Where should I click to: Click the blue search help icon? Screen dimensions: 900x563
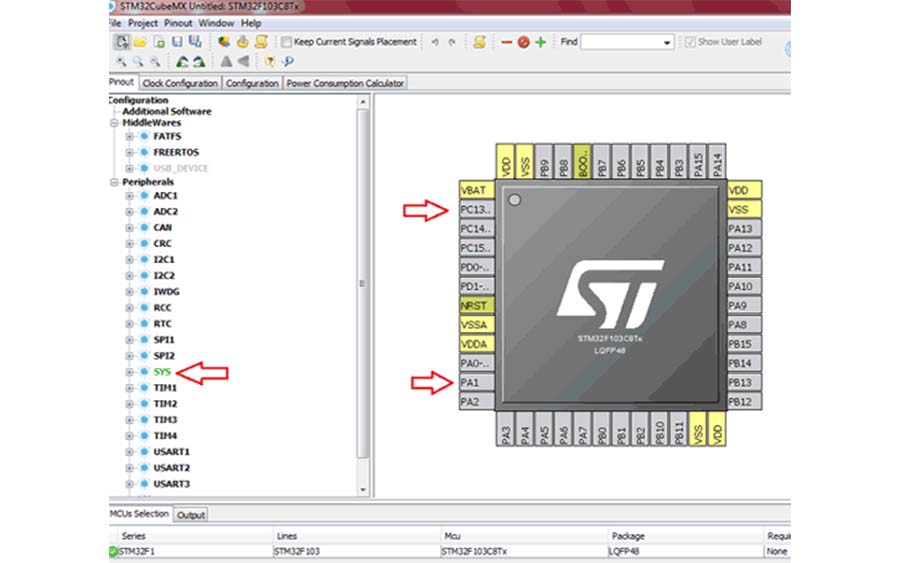pos(288,61)
